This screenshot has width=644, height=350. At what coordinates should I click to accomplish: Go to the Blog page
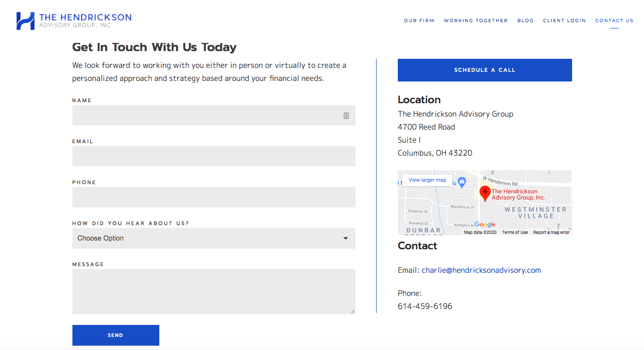click(525, 21)
